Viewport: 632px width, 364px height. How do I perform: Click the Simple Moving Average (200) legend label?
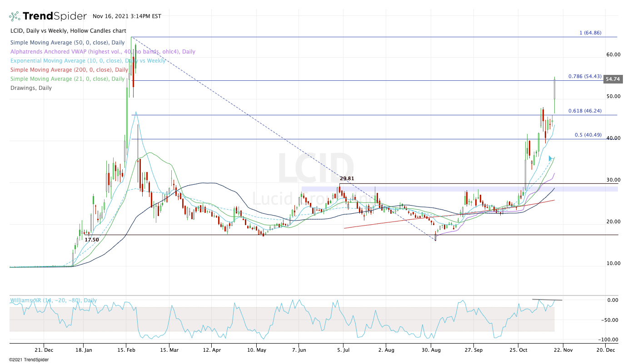pos(69,70)
